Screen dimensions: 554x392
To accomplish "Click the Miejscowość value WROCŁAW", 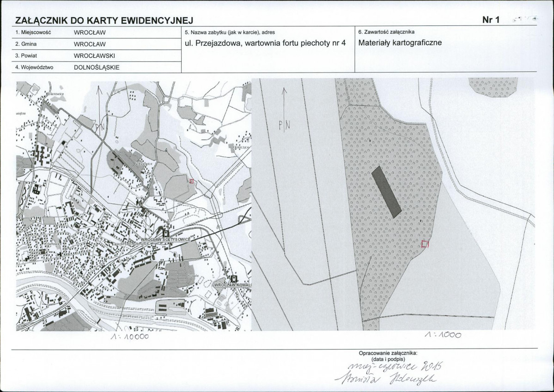I will coord(90,33).
